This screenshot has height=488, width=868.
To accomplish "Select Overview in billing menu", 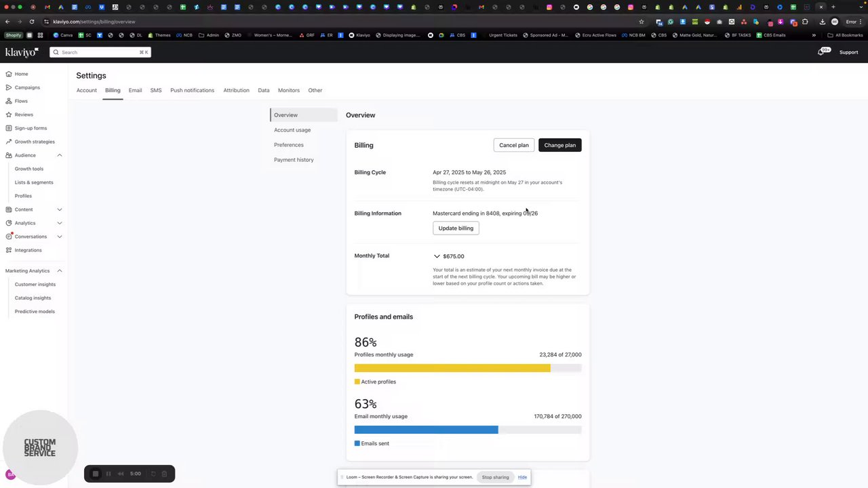I will click(x=304, y=115).
